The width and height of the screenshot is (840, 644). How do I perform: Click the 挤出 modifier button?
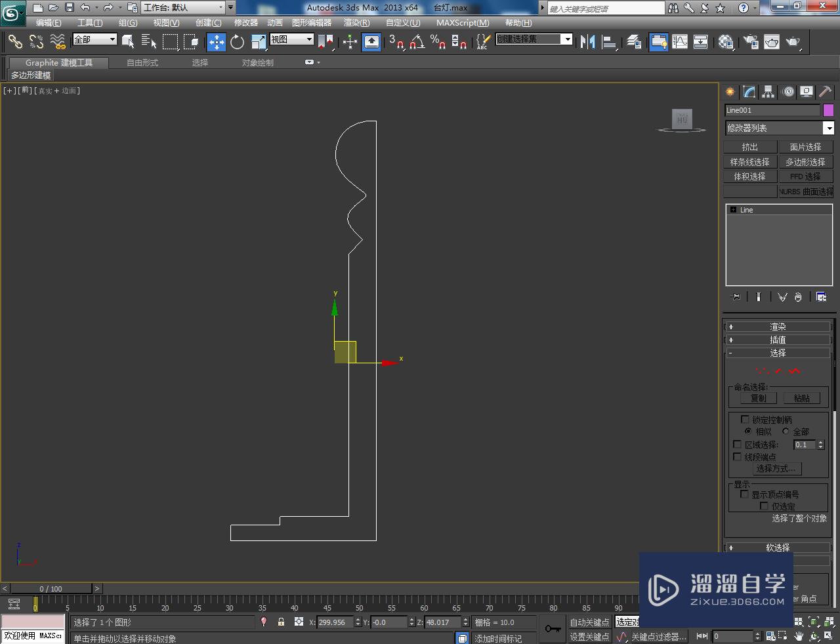(750, 147)
